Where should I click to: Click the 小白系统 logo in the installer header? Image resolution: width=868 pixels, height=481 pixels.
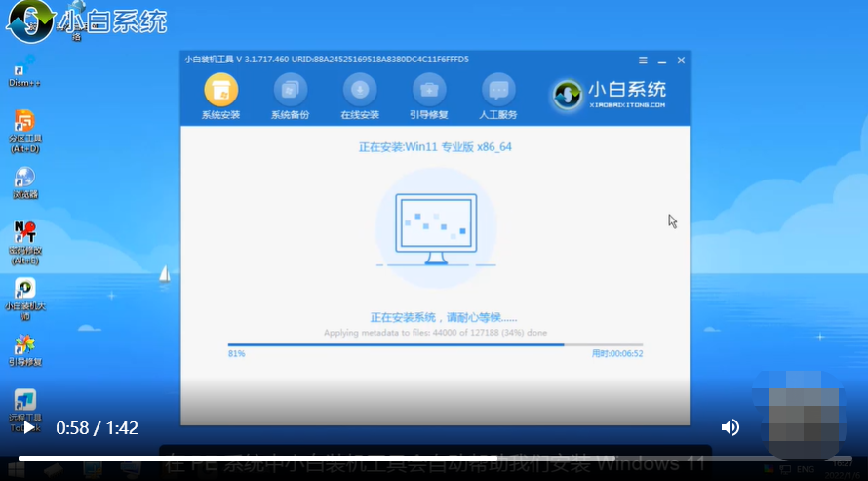click(x=611, y=93)
